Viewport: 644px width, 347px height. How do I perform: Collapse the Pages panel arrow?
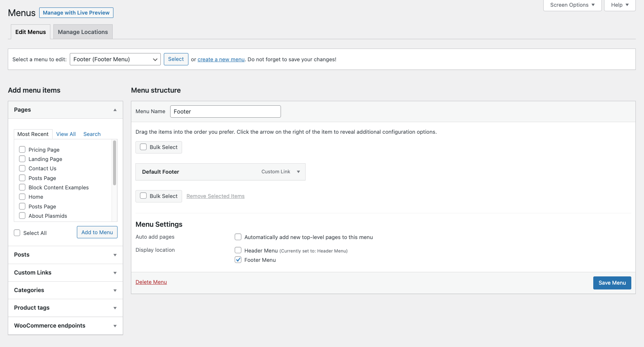click(115, 110)
